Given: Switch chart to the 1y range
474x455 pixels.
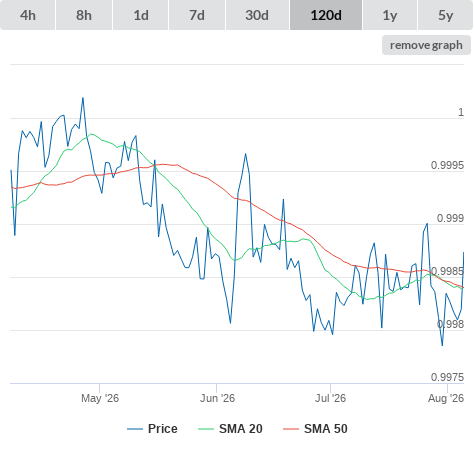Looking at the screenshot, I should point(390,15).
